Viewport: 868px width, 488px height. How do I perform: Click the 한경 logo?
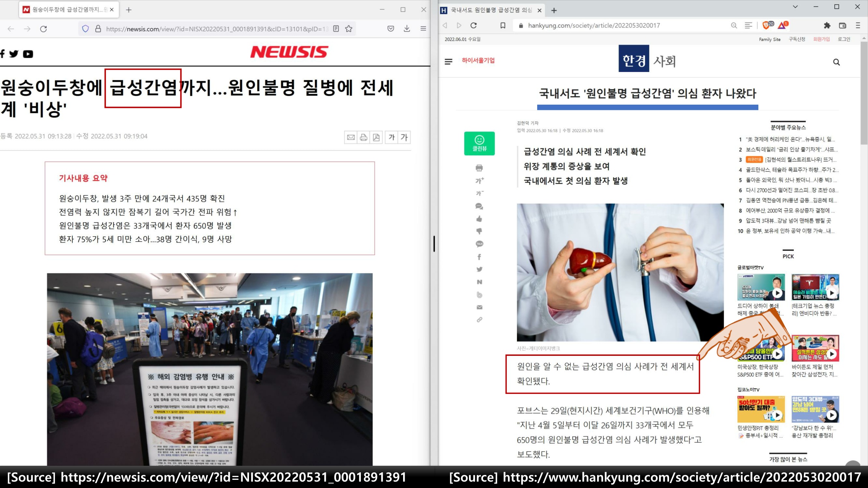click(634, 59)
